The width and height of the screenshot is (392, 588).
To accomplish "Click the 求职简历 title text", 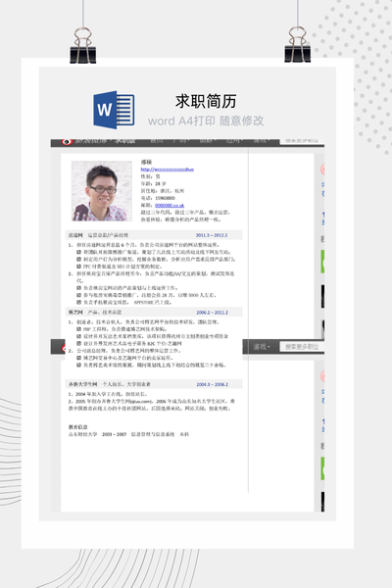I will point(206,101).
